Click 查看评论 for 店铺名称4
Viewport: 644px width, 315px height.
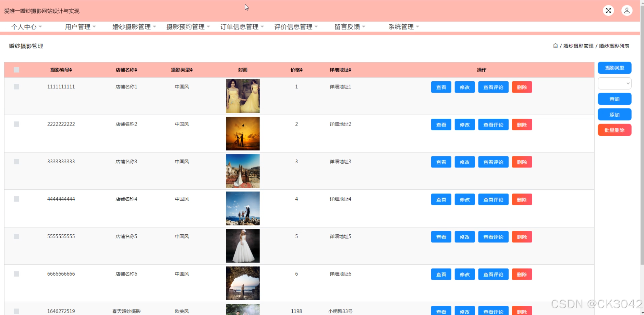click(x=493, y=199)
